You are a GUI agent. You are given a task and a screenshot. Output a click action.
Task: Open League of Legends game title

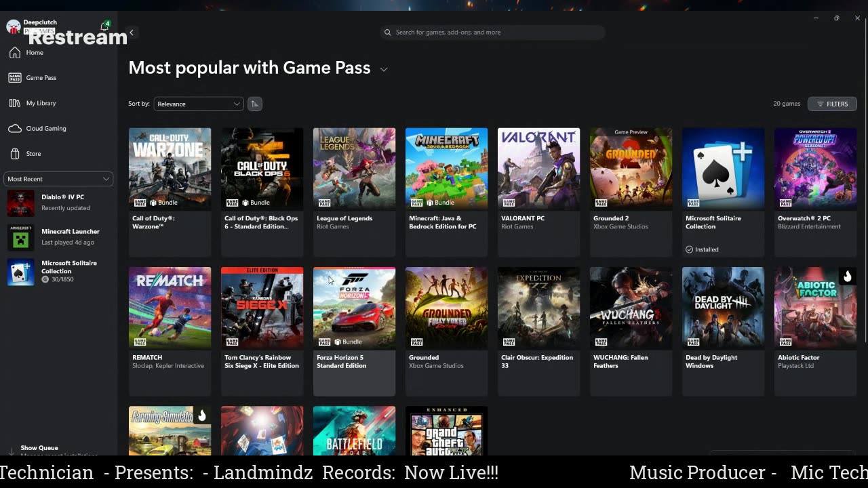tap(344, 218)
